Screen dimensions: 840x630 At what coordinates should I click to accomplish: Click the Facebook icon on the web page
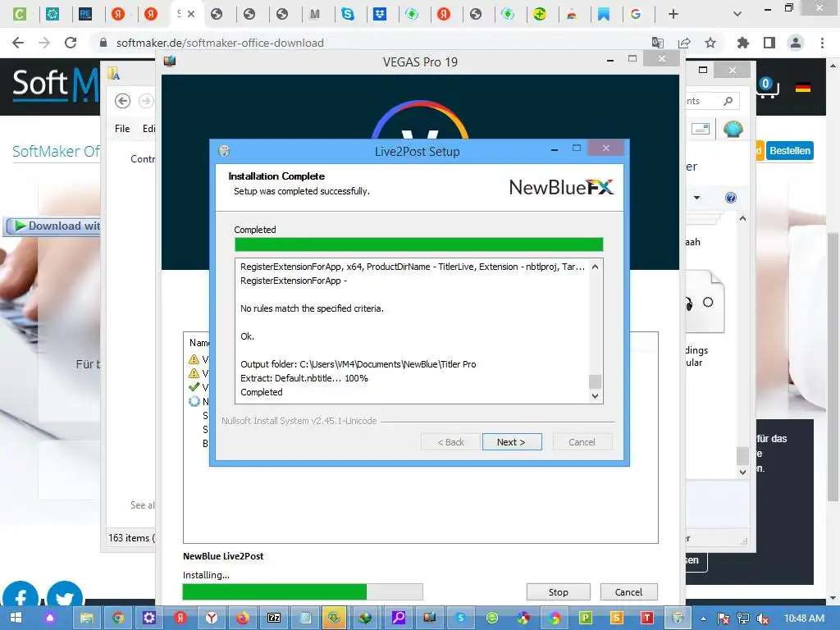[x=21, y=594]
